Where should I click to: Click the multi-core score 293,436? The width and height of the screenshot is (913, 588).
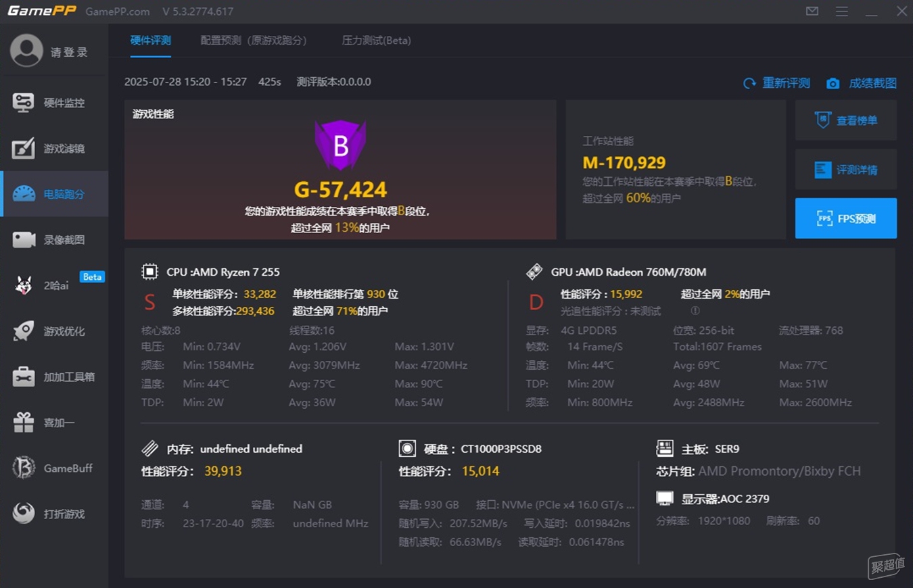point(255,311)
